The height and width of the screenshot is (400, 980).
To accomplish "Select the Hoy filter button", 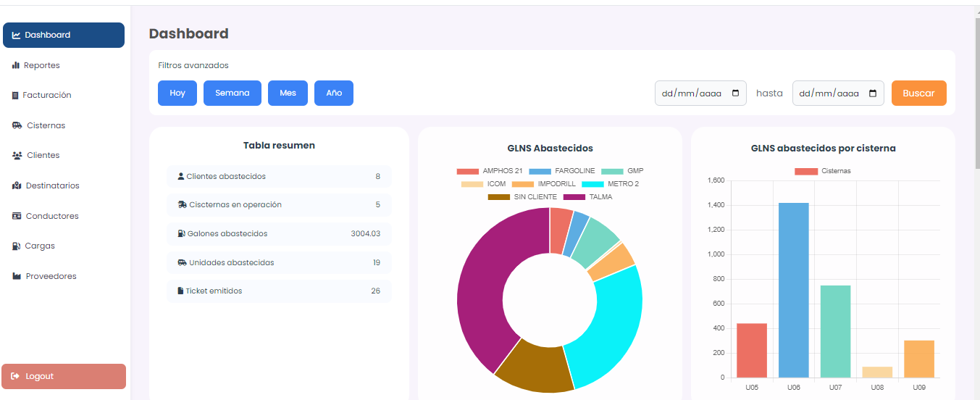I will click(x=177, y=93).
